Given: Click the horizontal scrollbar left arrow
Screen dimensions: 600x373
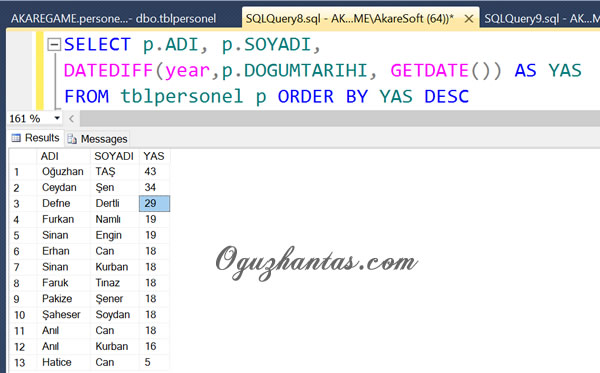Looking at the screenshot, I should 72,119.
